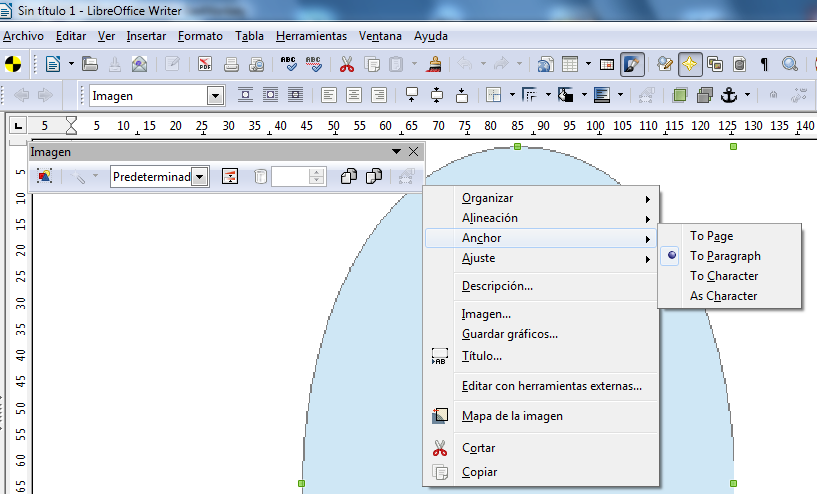817x494 pixels.
Task: Insert a hyperlink via globe icon
Action: [x=545, y=65]
